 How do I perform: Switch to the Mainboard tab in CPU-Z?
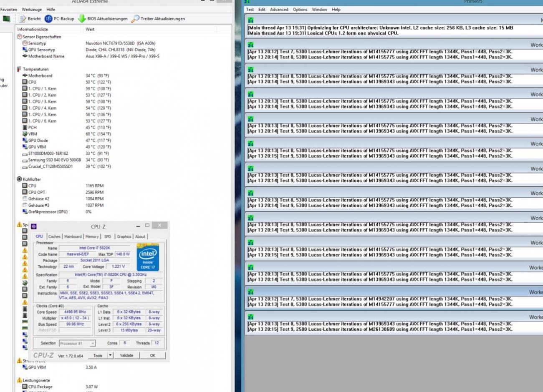(73, 236)
